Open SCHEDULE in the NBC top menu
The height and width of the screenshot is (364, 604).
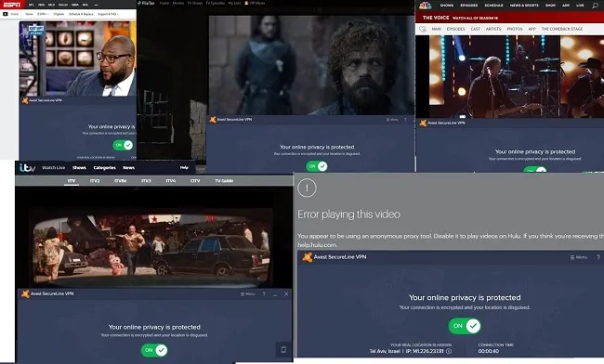(493, 6)
